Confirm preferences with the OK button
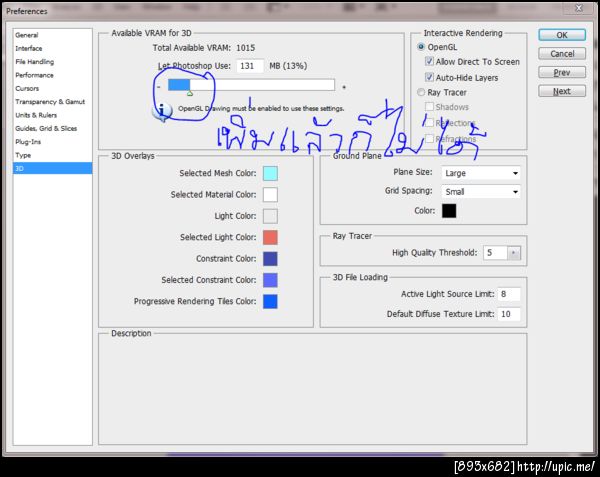Screen dimensions: 600x477 click(562, 35)
